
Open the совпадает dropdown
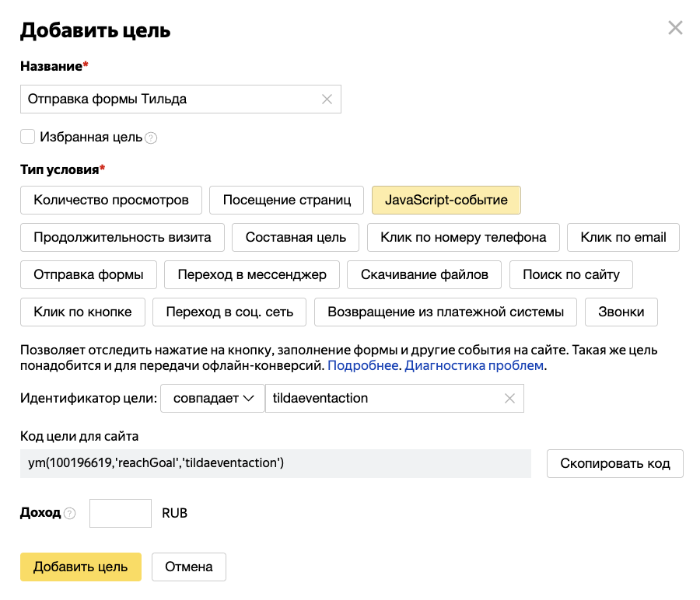(x=210, y=398)
